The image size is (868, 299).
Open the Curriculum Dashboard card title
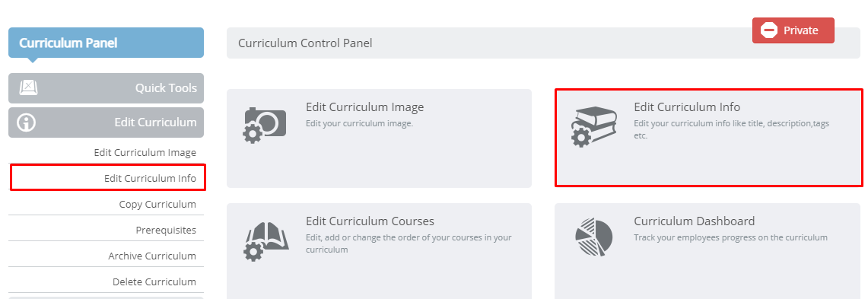click(695, 221)
